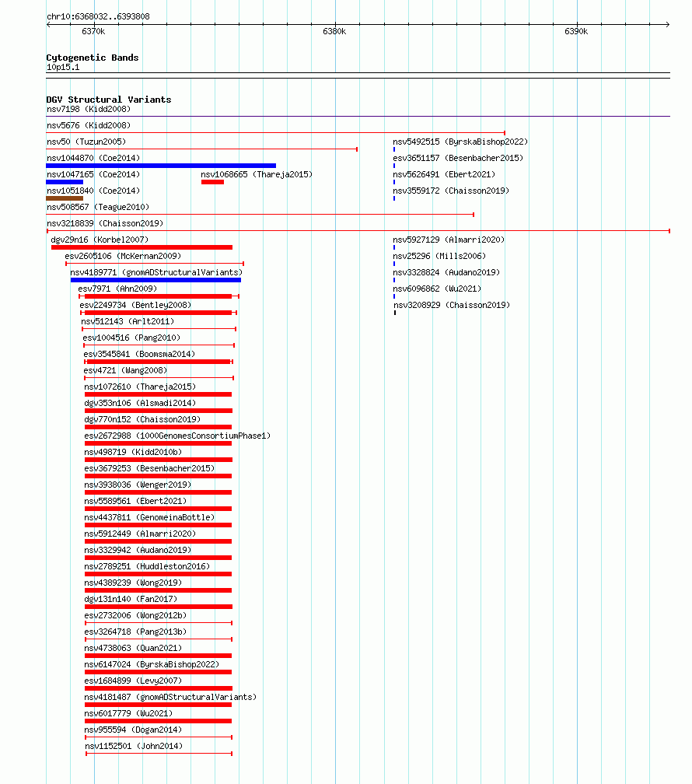Open nsv5492515 (ByrskaBishop2022) label
This screenshot has width=692, height=784.
point(460,142)
